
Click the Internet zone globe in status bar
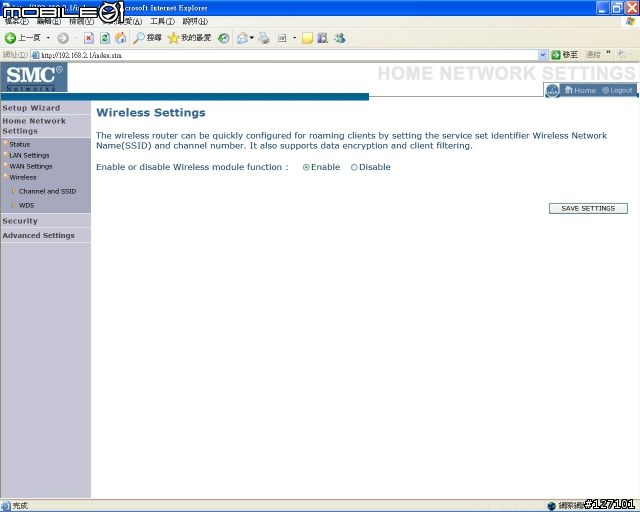(551, 506)
